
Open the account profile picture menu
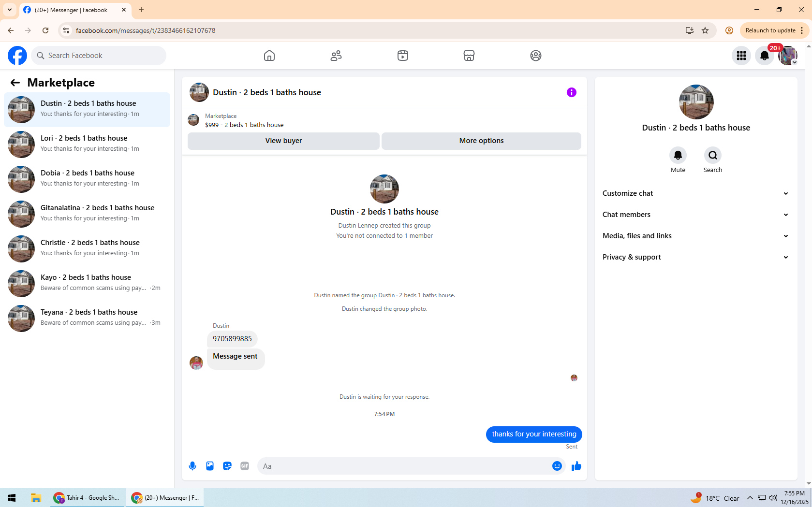coord(788,56)
